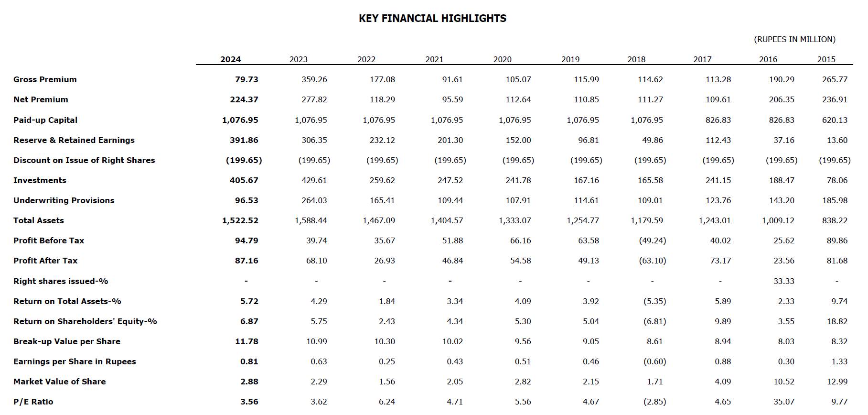868x415 pixels.
Task: Select Discount on Issue of Right Shares
Action: coord(84,160)
